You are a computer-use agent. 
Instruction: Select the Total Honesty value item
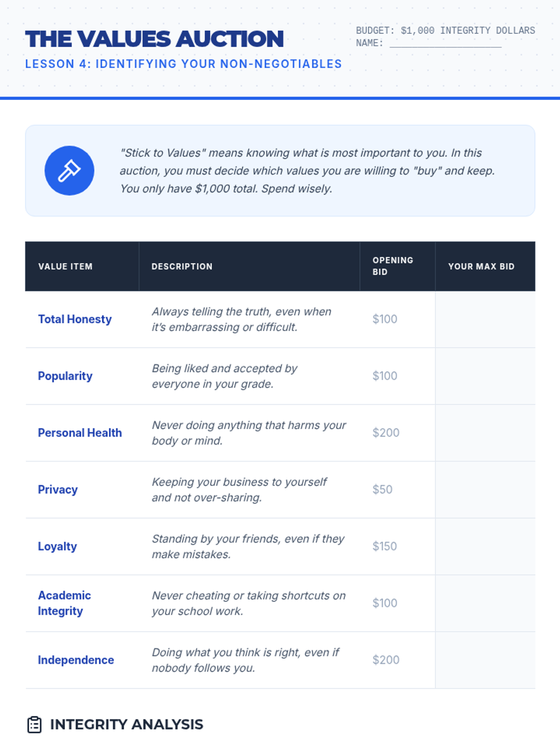(75, 319)
